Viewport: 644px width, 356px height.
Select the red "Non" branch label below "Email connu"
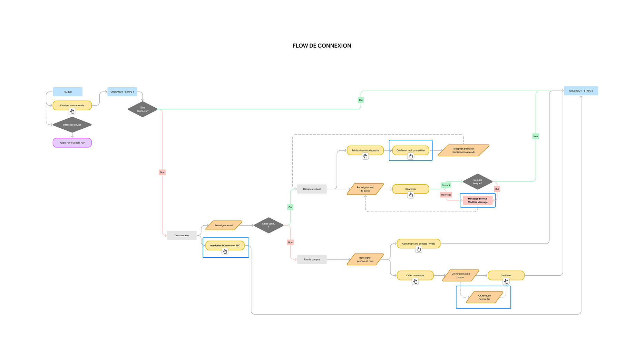[x=290, y=243]
